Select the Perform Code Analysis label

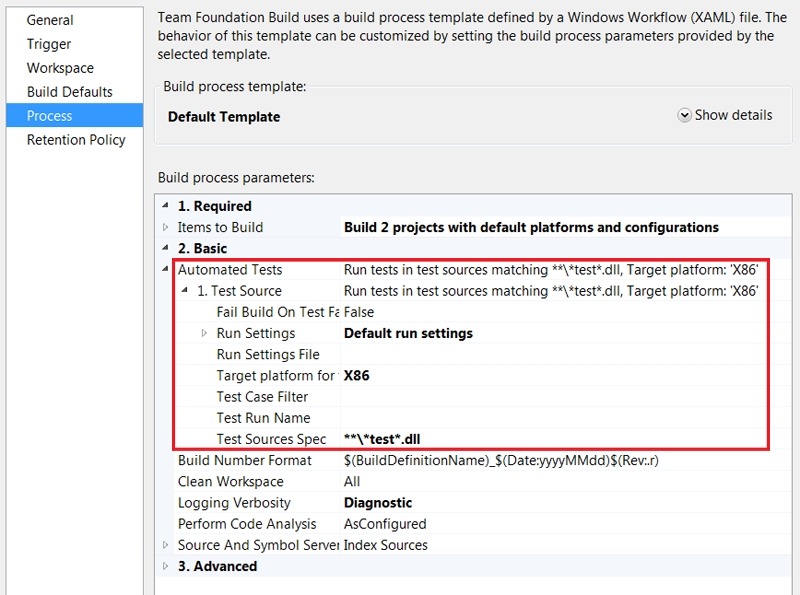(x=247, y=524)
